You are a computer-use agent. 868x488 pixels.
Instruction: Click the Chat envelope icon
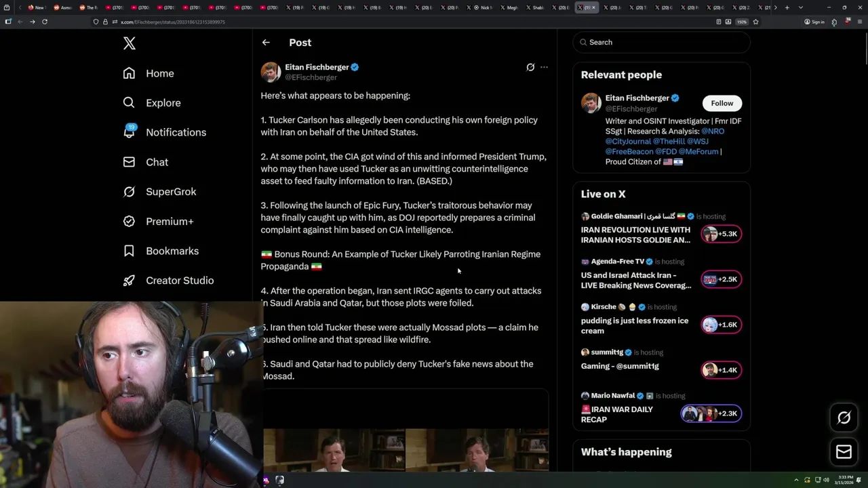129,162
